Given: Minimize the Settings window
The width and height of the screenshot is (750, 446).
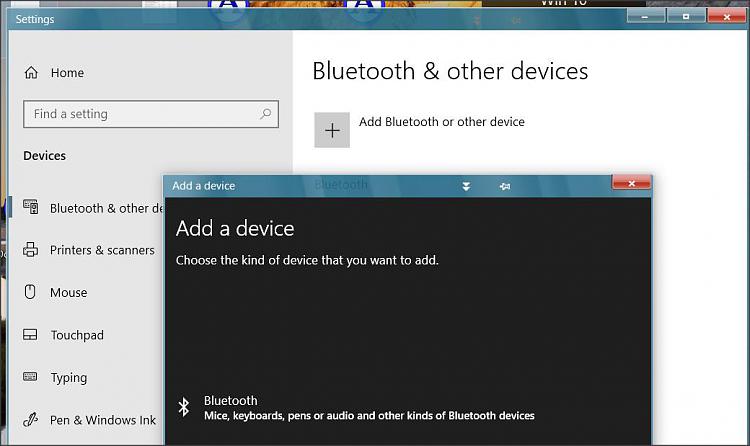Looking at the screenshot, I should (646, 17).
